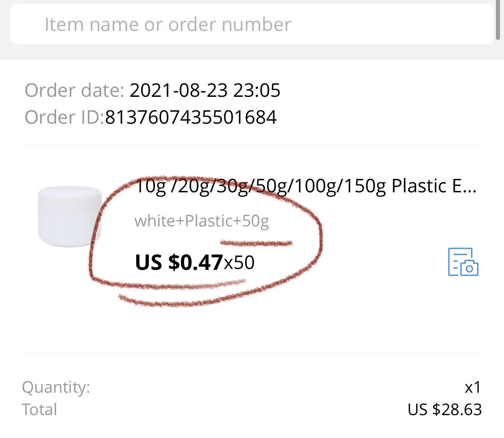Select the order ID number 8137607435501684

(191, 117)
